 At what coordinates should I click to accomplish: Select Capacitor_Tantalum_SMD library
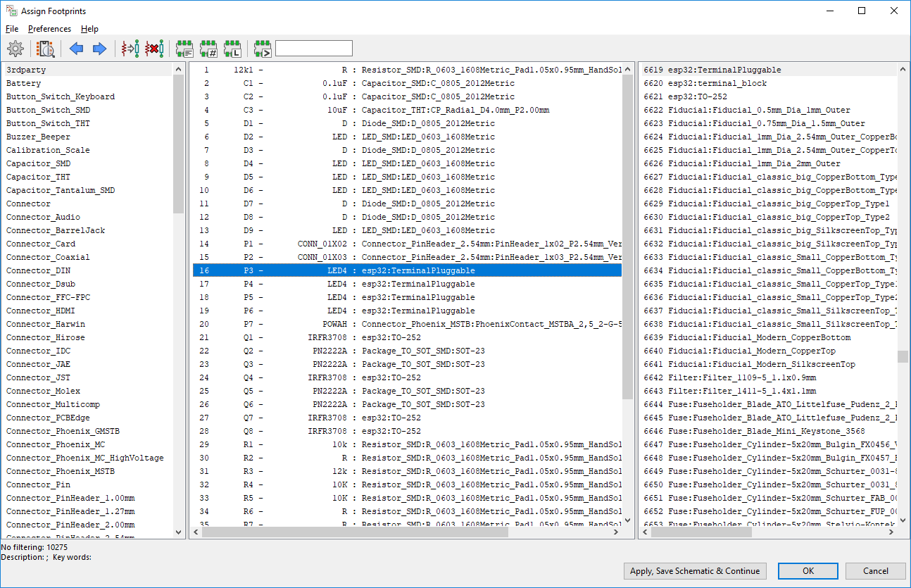pyautogui.click(x=88, y=190)
